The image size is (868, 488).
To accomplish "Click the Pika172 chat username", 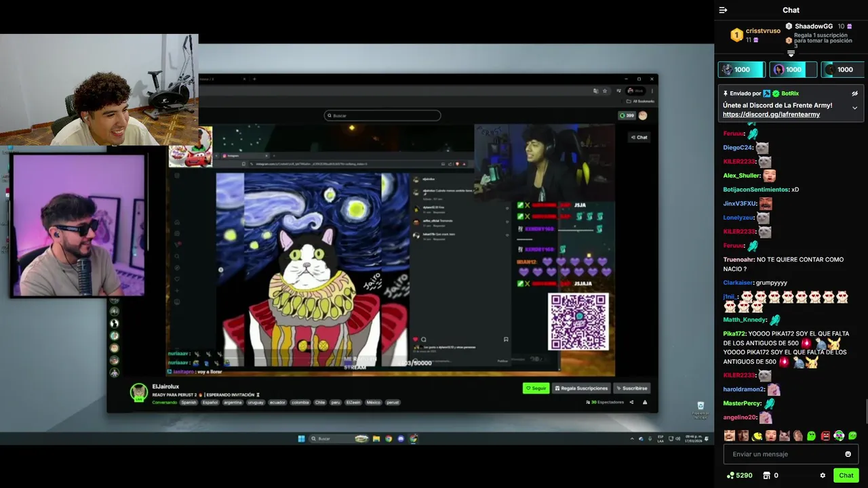I will coord(734,333).
